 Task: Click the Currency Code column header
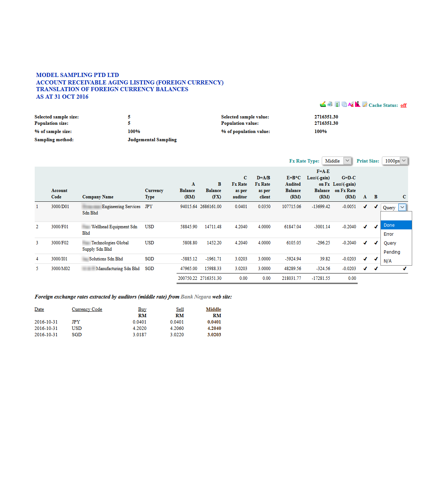[x=87, y=309]
